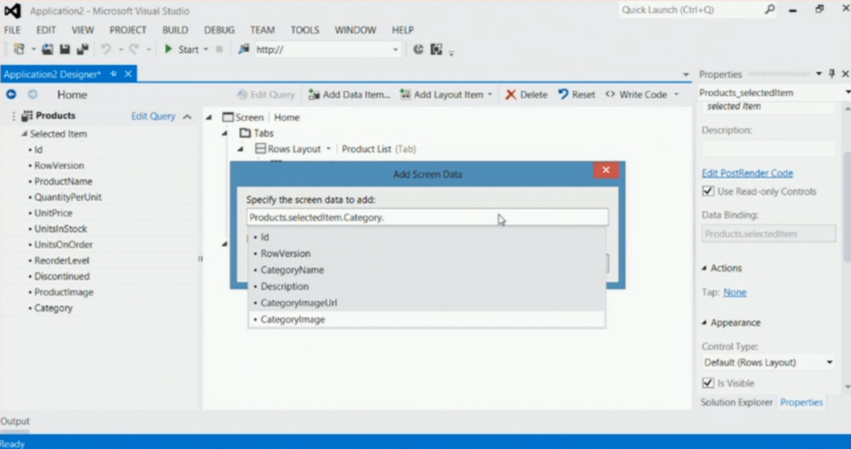
Task: Click the Redo toolbar icon
Action: click(134, 49)
